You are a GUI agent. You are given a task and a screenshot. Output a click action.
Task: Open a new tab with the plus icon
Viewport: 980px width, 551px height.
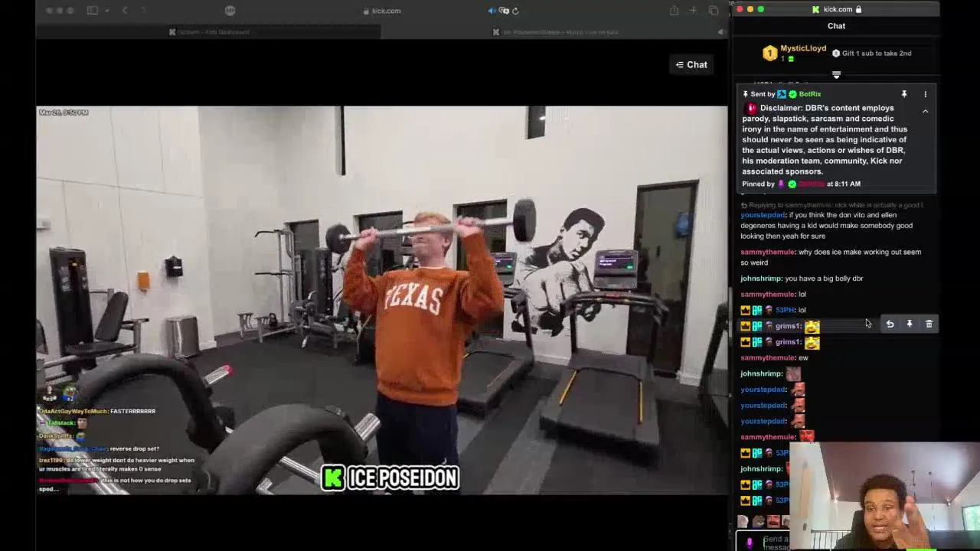click(693, 11)
